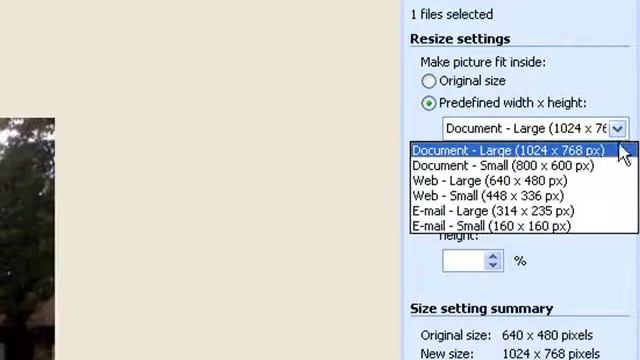Decrease percentage with the down spinner arrow

pos(493,265)
